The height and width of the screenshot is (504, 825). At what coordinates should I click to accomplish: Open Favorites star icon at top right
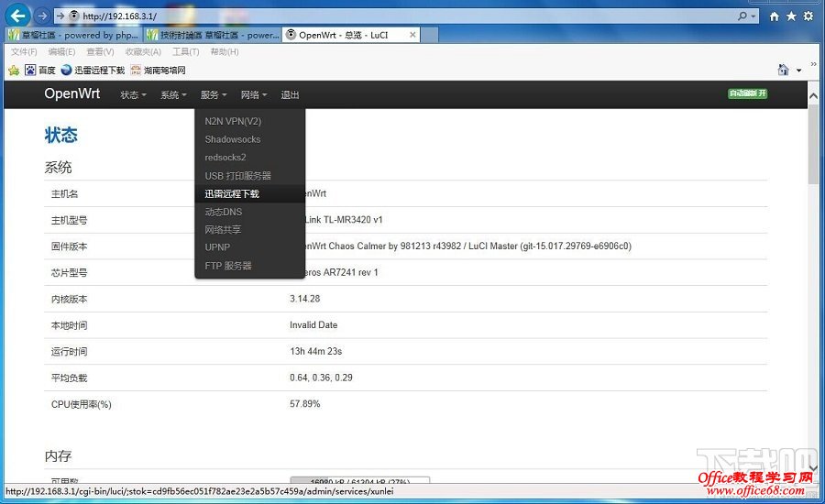pyautogui.click(x=791, y=16)
